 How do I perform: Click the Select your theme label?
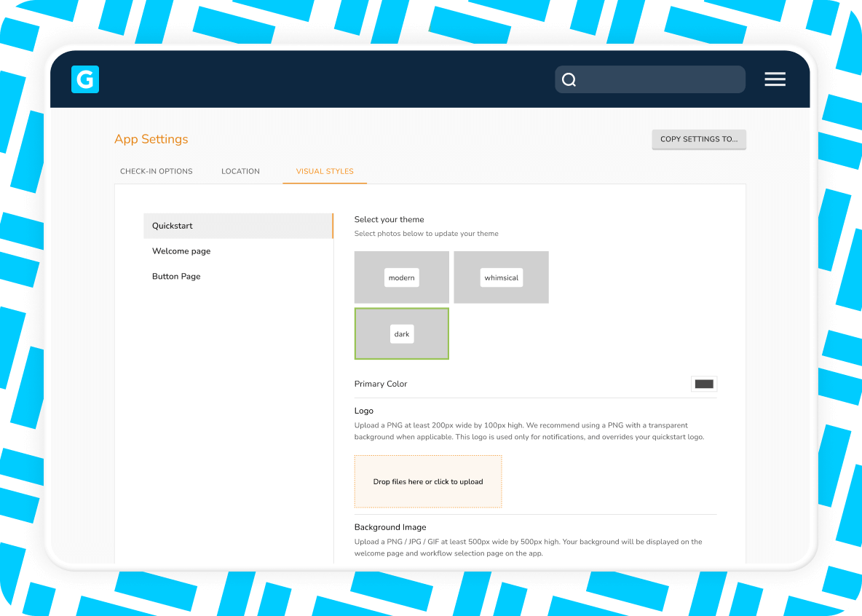[x=389, y=219]
